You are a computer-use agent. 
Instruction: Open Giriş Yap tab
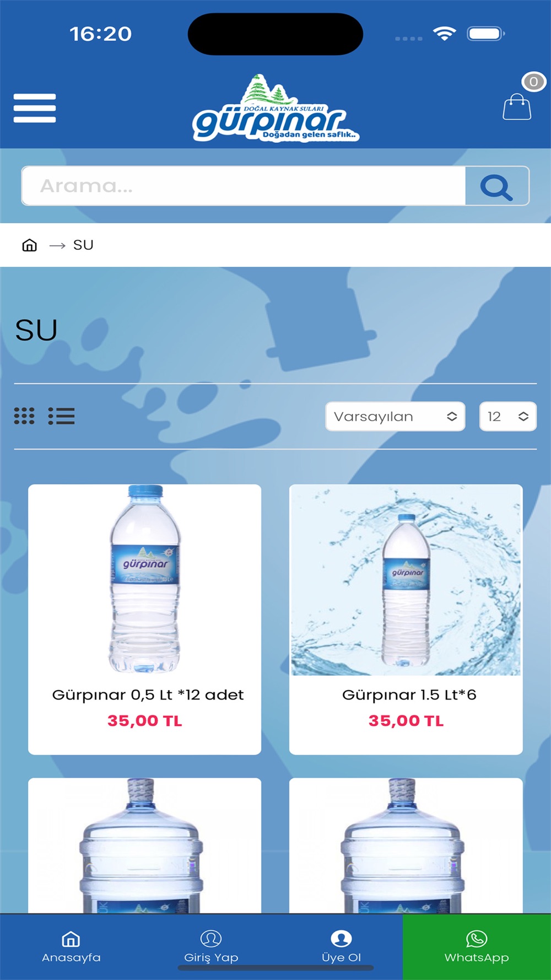click(x=211, y=946)
